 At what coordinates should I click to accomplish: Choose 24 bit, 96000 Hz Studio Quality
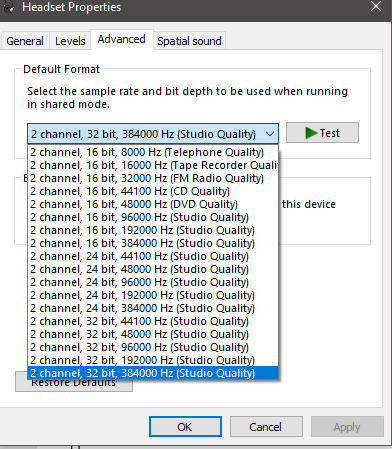[153, 282]
